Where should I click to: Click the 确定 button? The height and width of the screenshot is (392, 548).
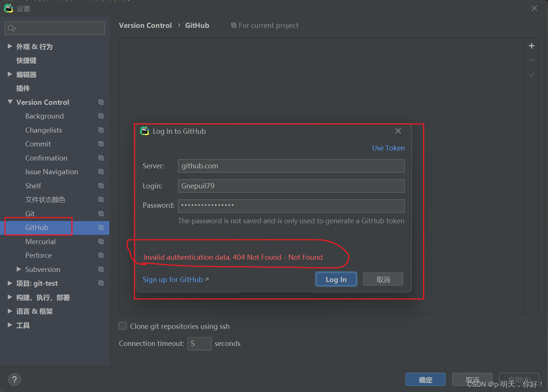point(425,380)
